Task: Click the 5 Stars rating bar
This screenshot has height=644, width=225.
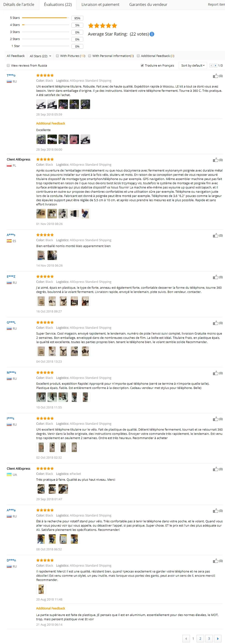Action: pyautogui.click(x=45, y=18)
